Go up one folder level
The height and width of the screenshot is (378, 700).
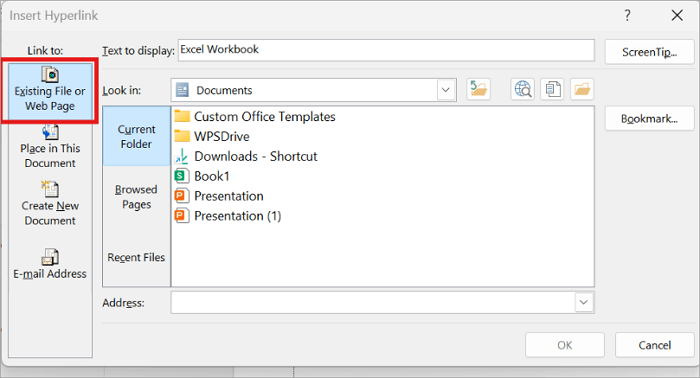click(x=478, y=89)
